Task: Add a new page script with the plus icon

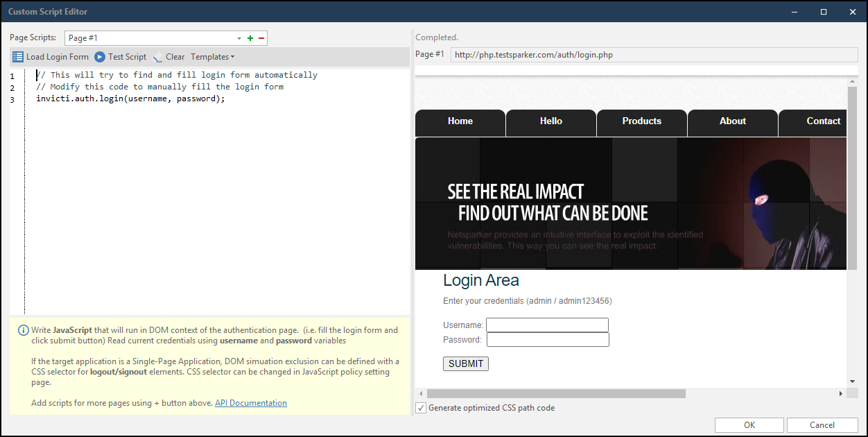Action: 250,37
